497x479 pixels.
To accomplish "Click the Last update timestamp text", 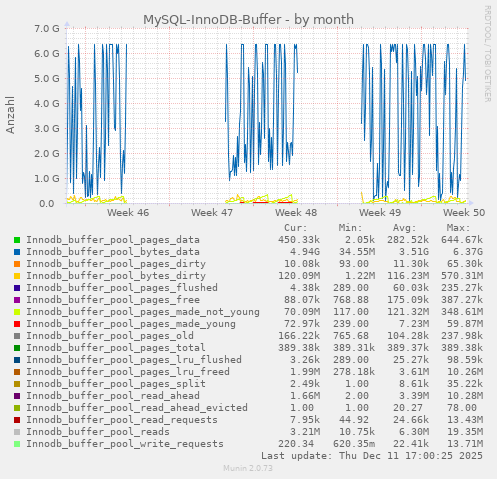I will point(372,456).
